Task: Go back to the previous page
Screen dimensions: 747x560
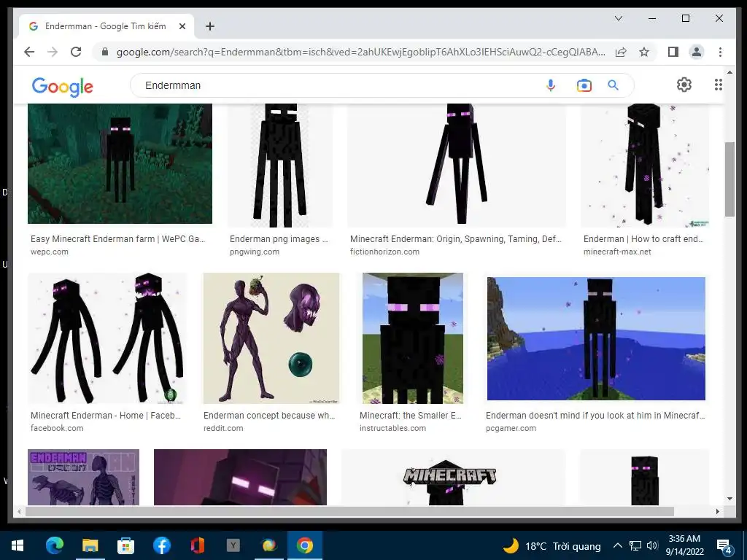Action: [29, 52]
